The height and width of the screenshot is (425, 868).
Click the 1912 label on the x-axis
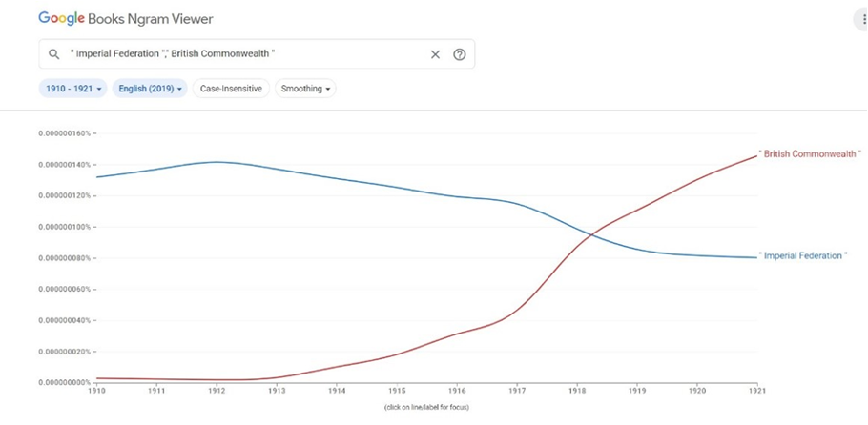217,391
